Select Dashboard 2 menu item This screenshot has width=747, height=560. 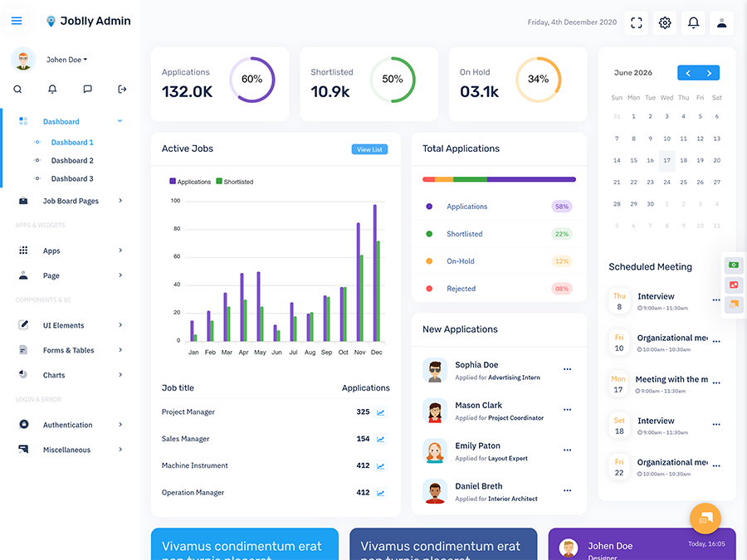tap(72, 160)
